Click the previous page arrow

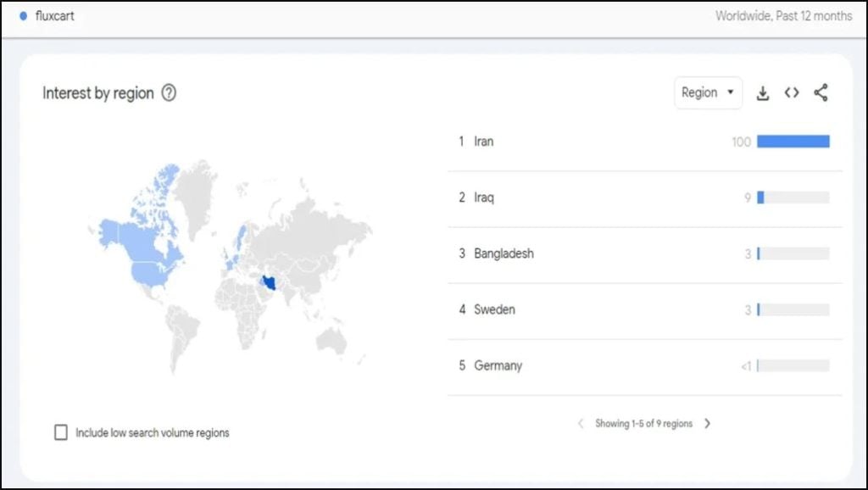click(x=581, y=423)
